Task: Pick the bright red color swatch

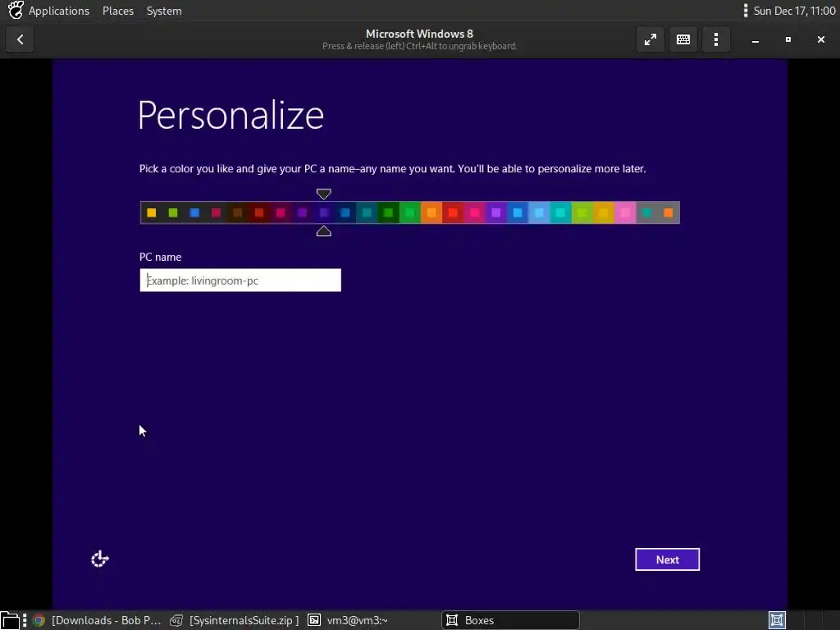Action: click(x=453, y=212)
